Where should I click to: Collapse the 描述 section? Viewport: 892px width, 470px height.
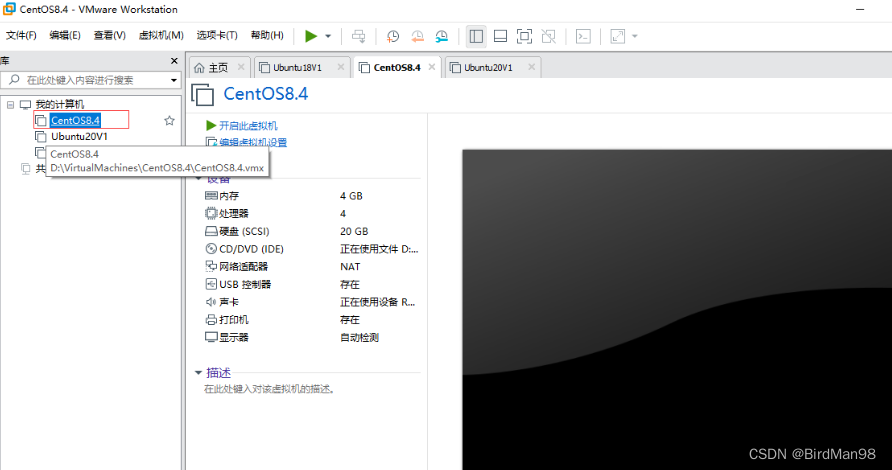click(x=198, y=373)
